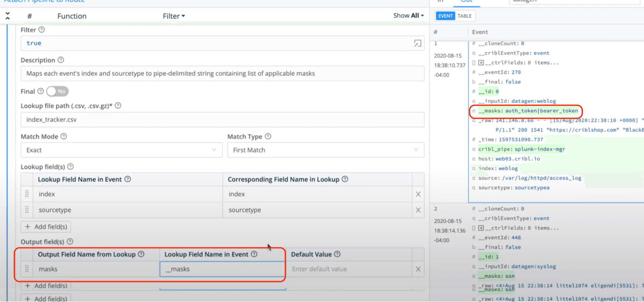Viewport: 644px width, 302px height.
Task: Expand the Filter expression editor icon
Action: (x=418, y=43)
